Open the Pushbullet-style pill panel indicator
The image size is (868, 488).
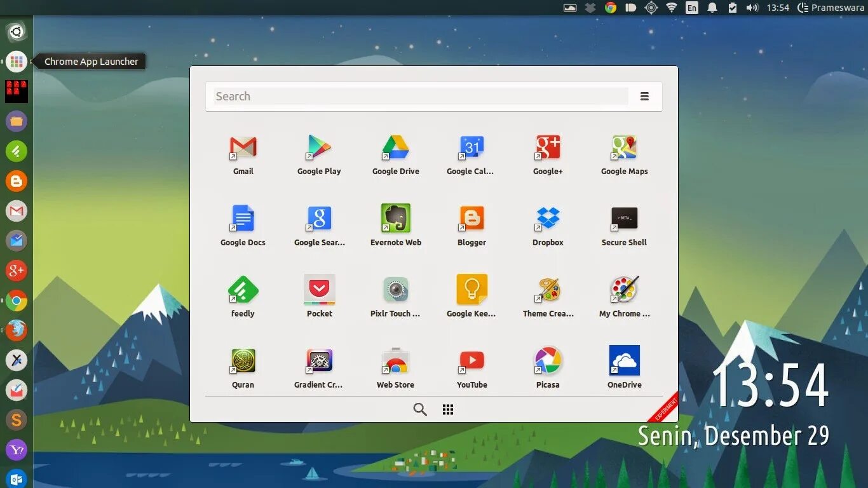tap(631, 8)
